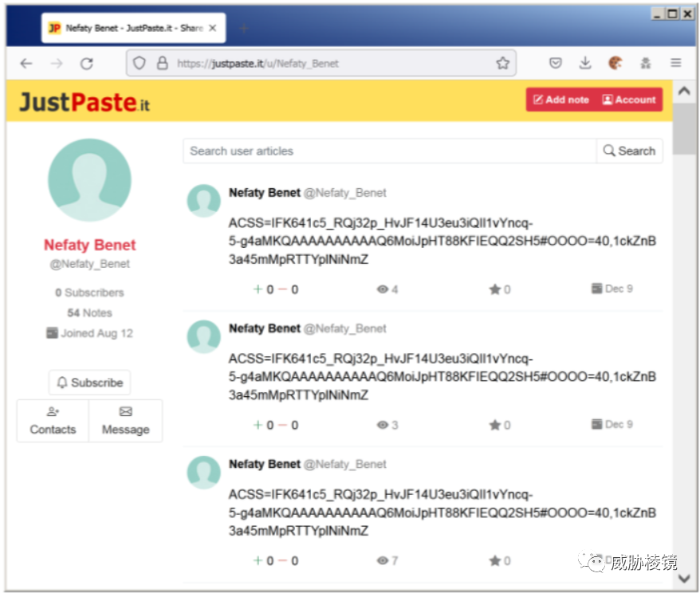
Task: Go back to the previous page
Action: 26,63
